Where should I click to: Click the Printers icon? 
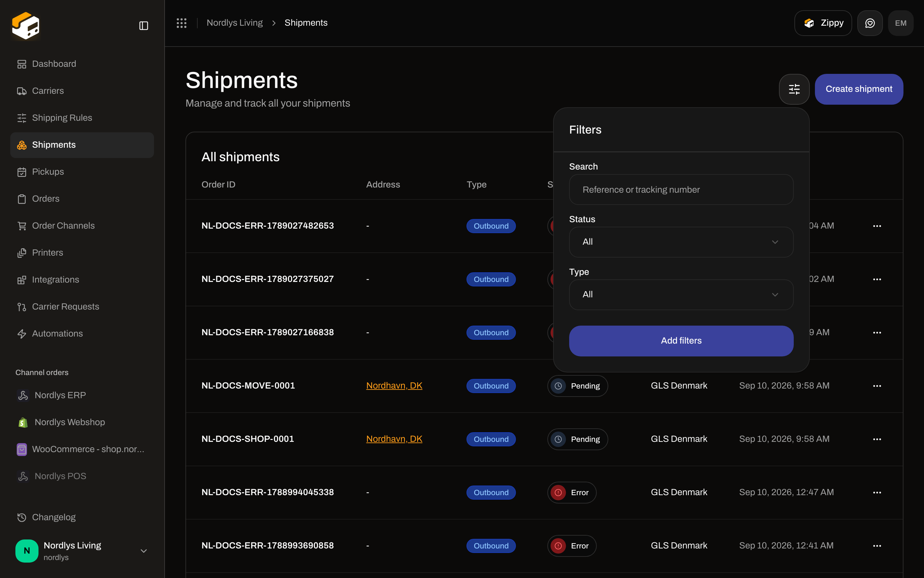coord(22,253)
